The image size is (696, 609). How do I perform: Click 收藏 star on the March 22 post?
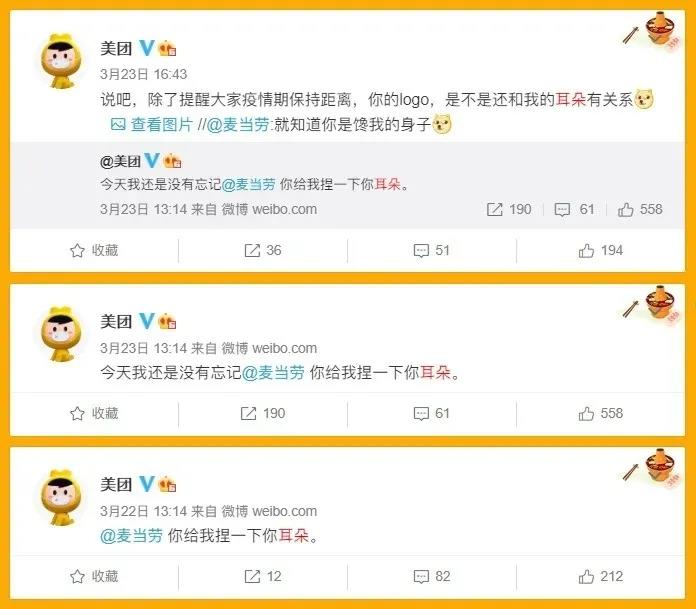77,577
